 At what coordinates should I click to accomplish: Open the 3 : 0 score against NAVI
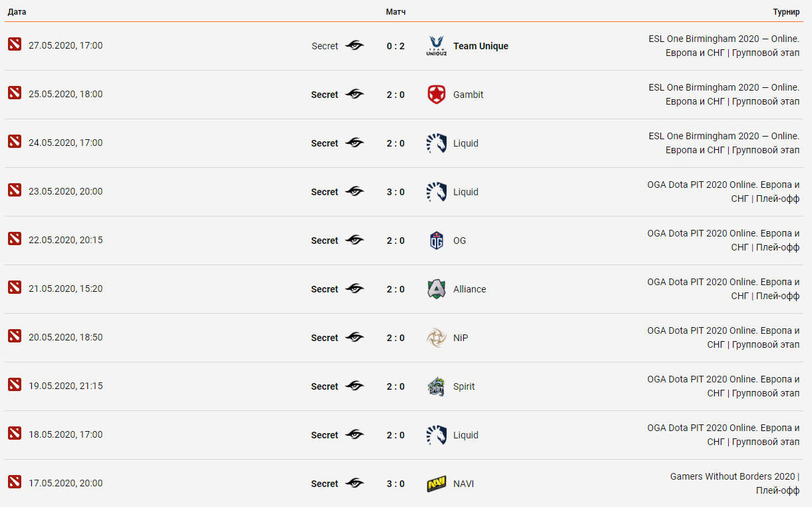click(x=395, y=484)
